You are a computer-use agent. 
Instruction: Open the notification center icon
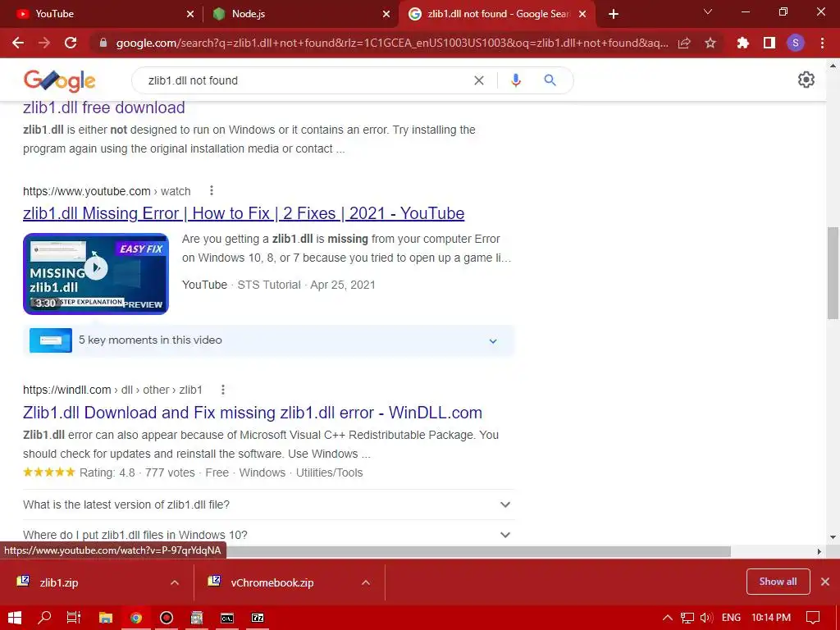point(813,618)
